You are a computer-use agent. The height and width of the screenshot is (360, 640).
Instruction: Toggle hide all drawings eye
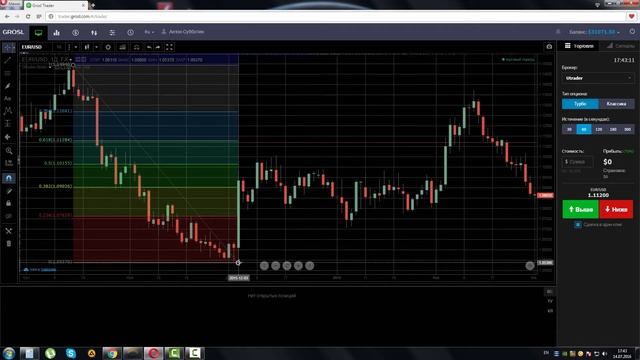point(9,216)
